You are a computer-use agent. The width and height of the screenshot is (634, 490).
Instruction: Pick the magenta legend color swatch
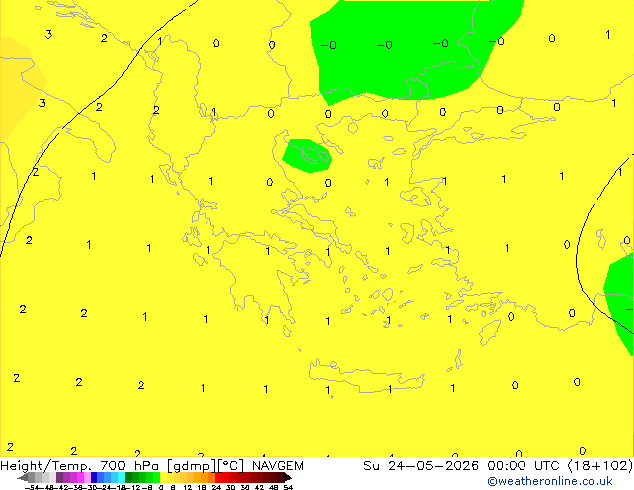coord(80,477)
